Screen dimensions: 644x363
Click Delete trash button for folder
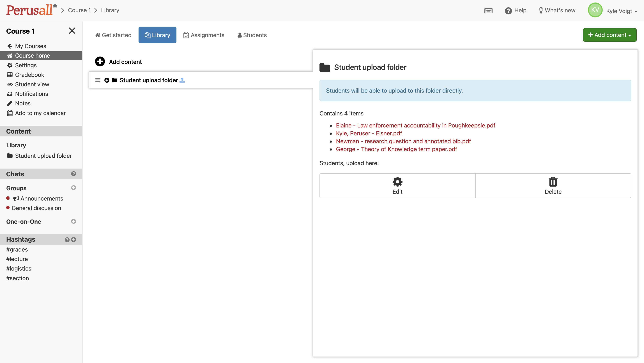(553, 186)
